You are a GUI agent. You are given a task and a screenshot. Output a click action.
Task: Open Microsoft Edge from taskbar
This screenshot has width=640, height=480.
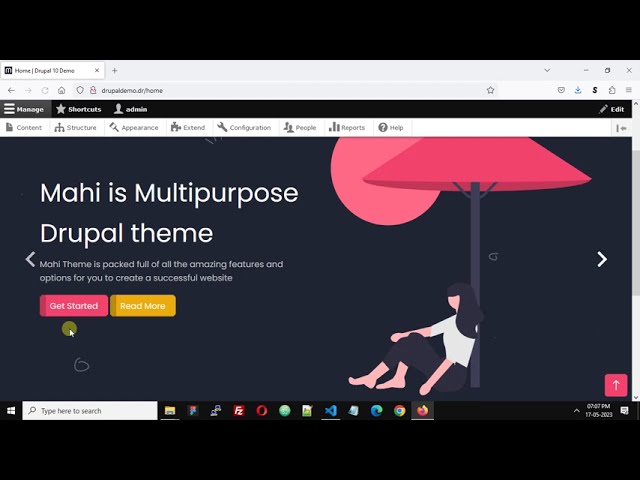(376, 411)
